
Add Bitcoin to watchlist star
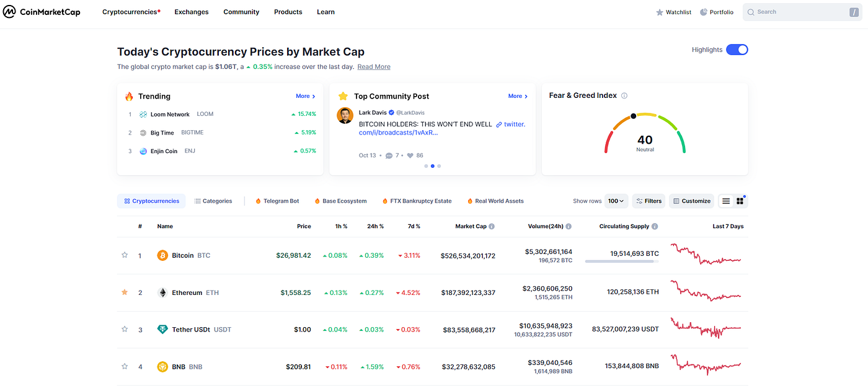[125, 255]
